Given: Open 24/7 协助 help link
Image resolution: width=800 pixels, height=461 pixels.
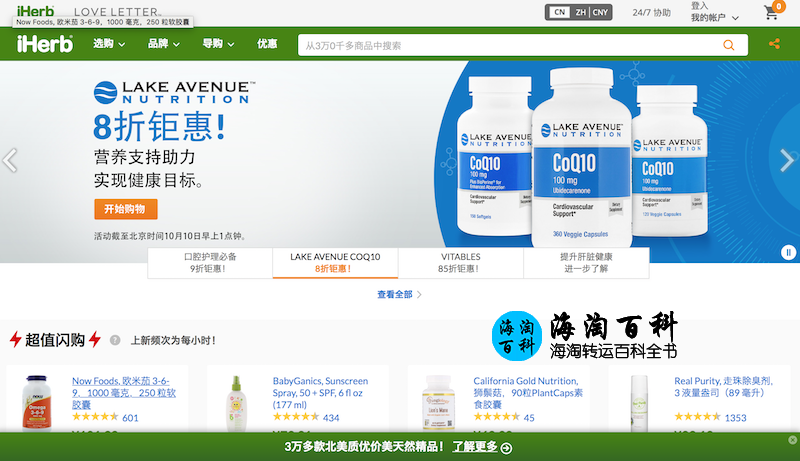Looking at the screenshot, I should [x=652, y=12].
